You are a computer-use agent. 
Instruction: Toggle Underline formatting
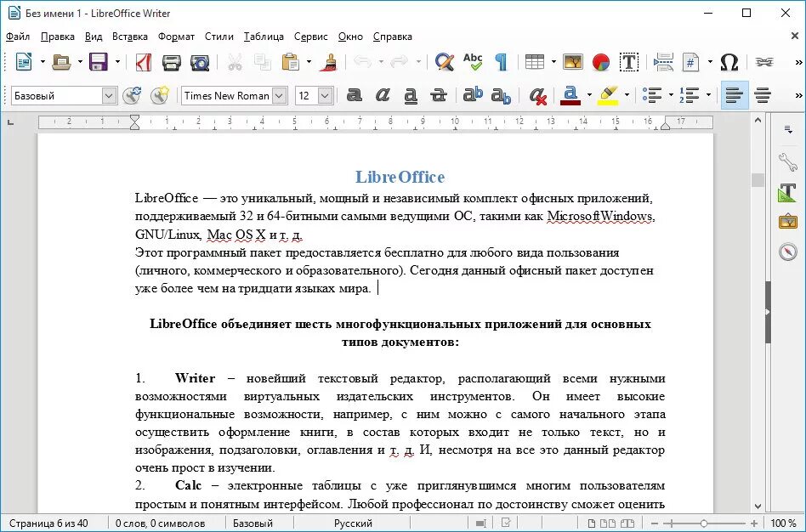click(410, 95)
